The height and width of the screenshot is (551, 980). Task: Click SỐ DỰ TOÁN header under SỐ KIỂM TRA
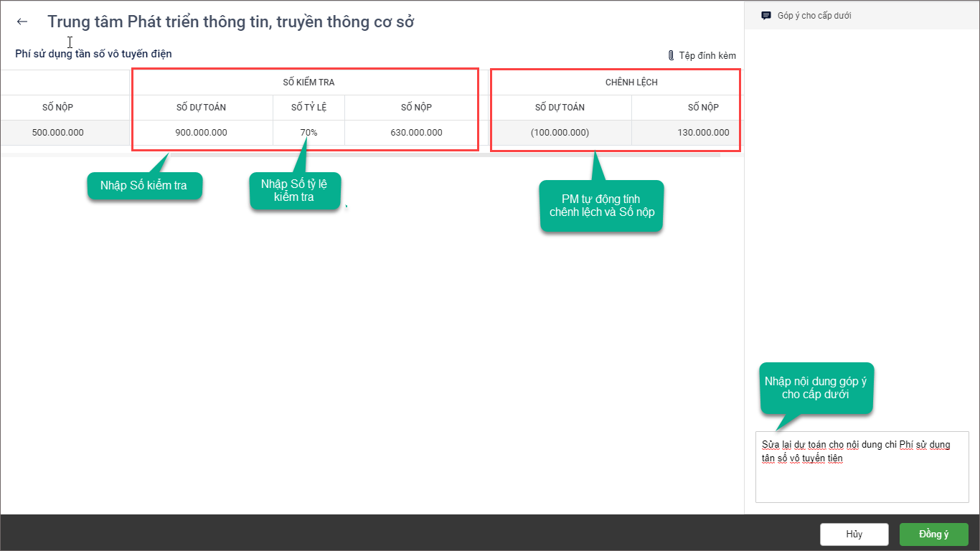point(202,108)
